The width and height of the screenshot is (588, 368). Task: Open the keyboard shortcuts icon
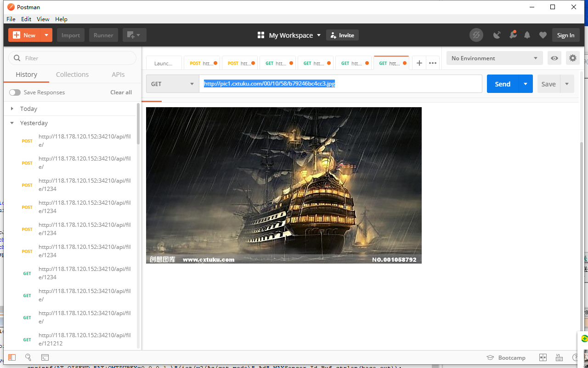tap(559, 357)
